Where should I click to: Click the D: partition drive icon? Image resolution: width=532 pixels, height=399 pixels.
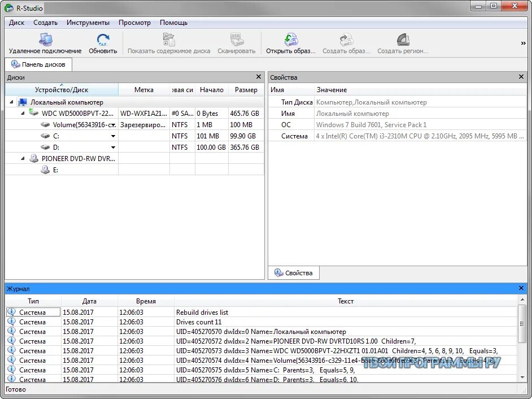point(45,147)
